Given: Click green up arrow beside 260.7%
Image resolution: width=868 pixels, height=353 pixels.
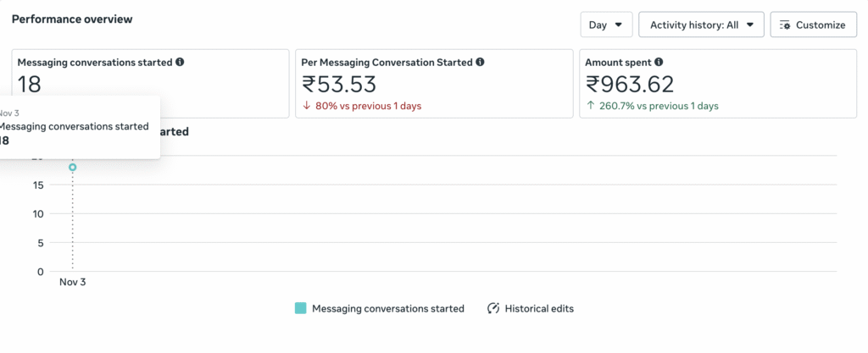Looking at the screenshot, I should coord(590,106).
